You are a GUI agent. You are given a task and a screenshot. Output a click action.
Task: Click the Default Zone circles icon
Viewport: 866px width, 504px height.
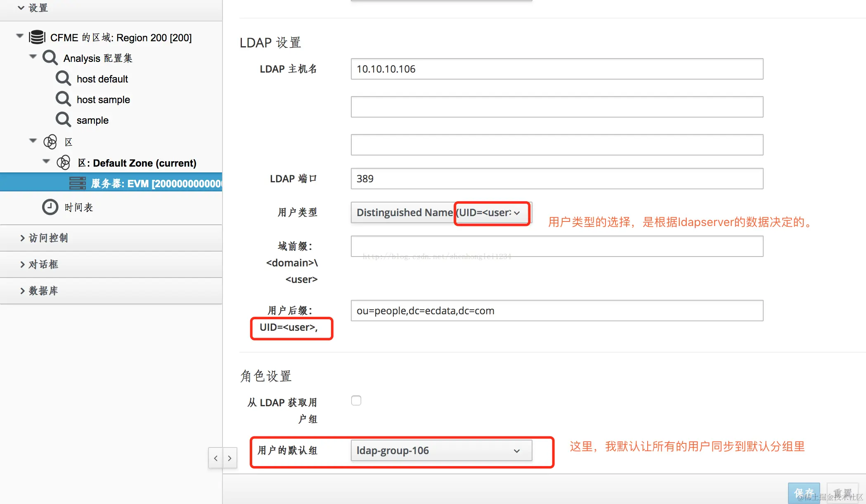coord(63,163)
